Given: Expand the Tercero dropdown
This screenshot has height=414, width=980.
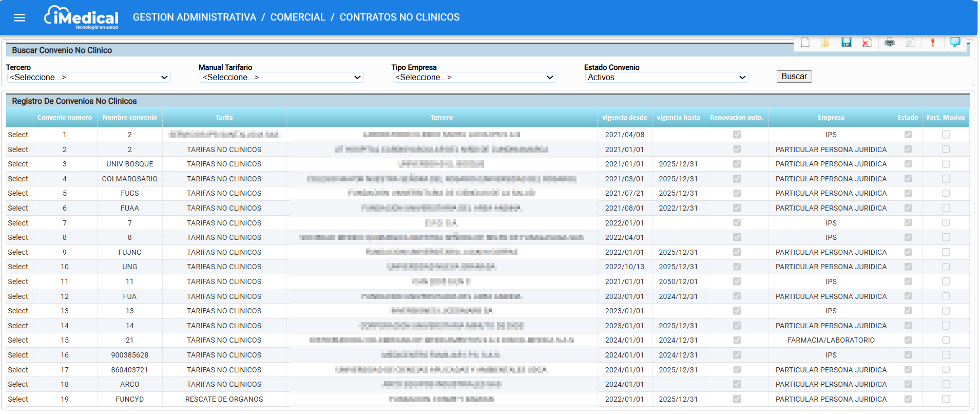Looking at the screenshot, I should point(89,78).
